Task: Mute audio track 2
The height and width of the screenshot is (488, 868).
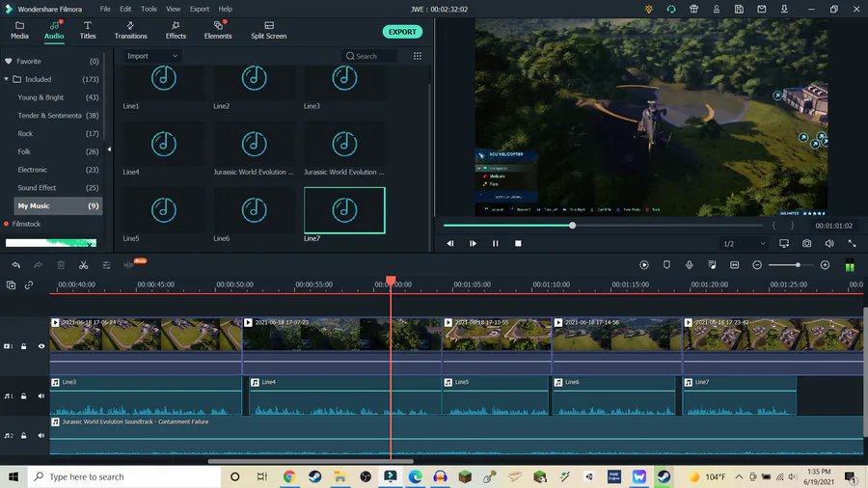Action: (x=41, y=435)
